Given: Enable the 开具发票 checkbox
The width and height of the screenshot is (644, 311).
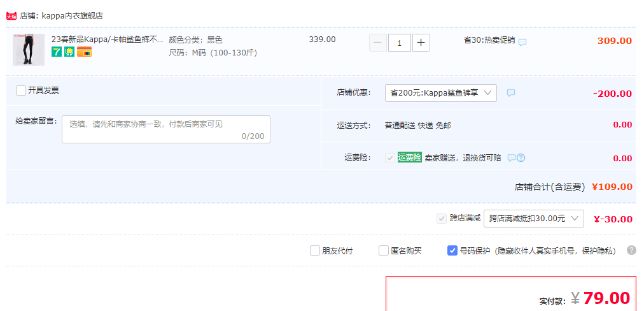Looking at the screenshot, I should [21, 90].
